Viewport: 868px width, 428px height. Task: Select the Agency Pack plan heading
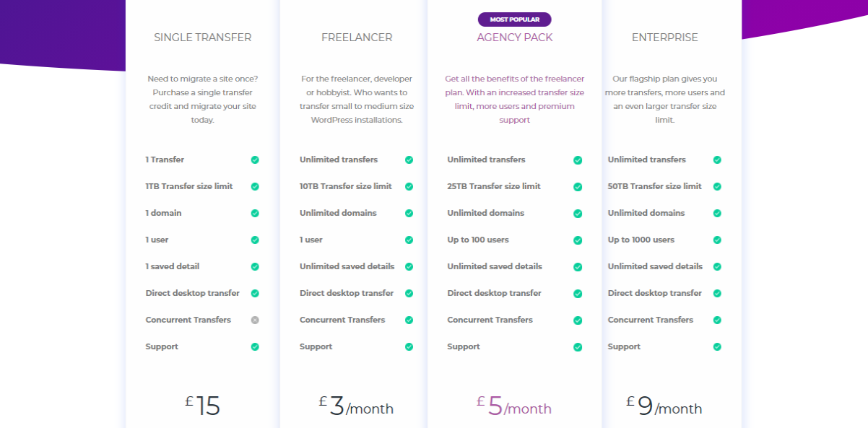point(514,38)
